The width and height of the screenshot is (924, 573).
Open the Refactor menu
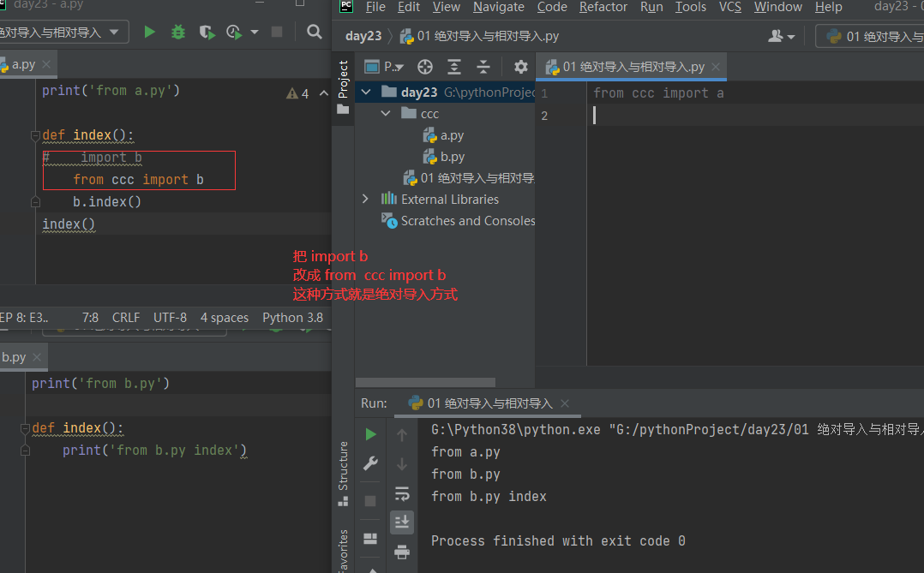coord(603,7)
